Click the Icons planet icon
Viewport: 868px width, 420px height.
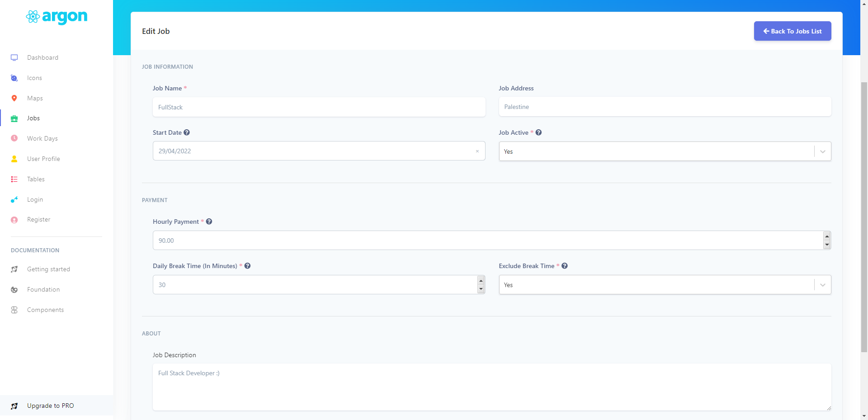14,78
